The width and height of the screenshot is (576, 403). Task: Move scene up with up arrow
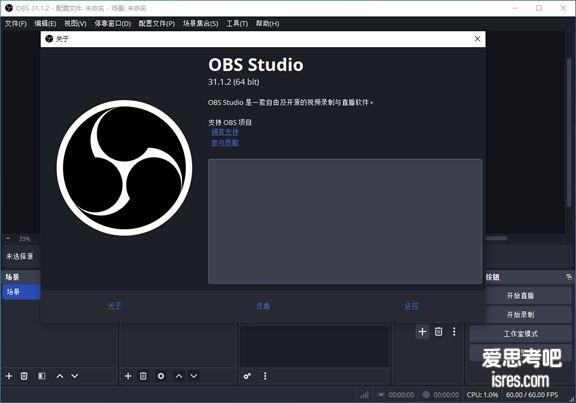pyautogui.click(x=60, y=376)
